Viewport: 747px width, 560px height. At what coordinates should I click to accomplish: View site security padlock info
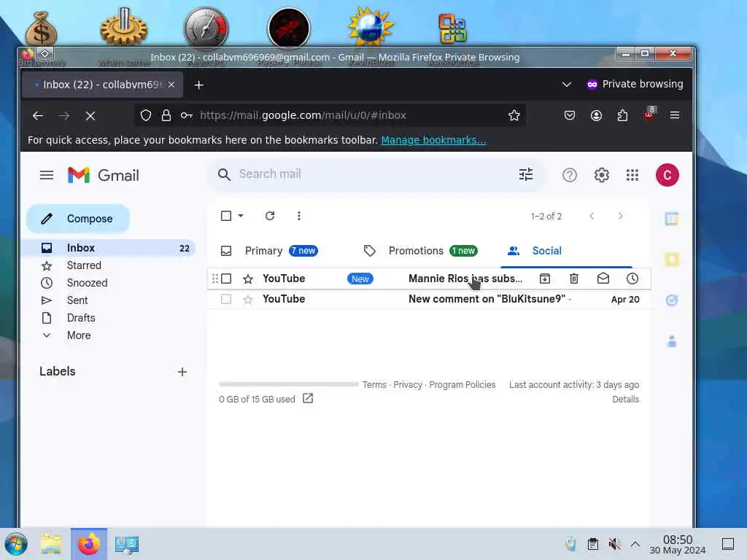[x=166, y=115]
